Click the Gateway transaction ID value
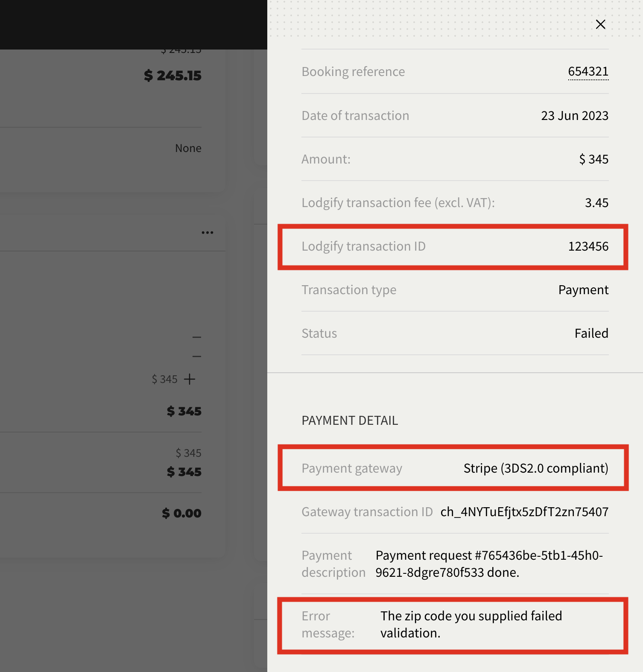643x672 pixels. pyautogui.click(x=524, y=511)
